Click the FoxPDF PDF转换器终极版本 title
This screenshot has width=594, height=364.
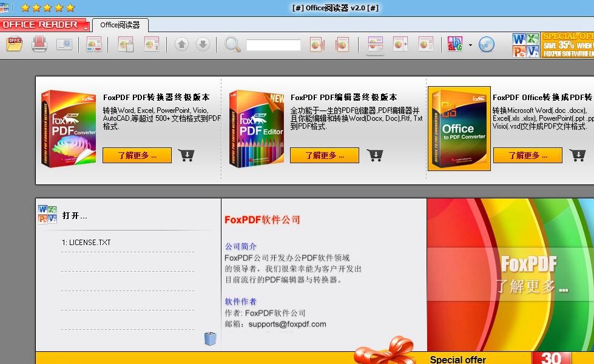pos(157,97)
